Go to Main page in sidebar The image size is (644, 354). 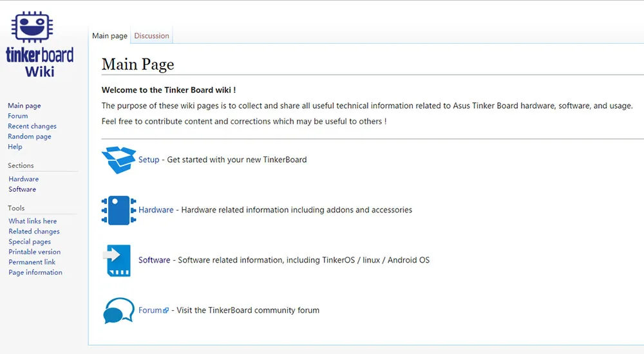(x=24, y=106)
